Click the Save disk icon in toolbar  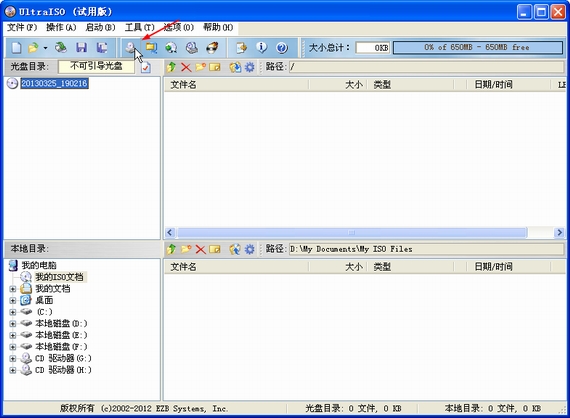point(81,48)
